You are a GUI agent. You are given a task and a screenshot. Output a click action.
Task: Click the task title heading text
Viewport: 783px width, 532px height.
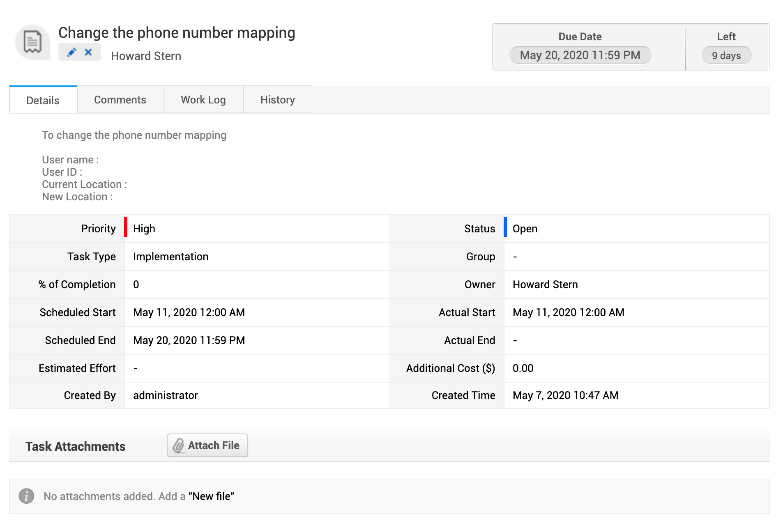pos(177,33)
